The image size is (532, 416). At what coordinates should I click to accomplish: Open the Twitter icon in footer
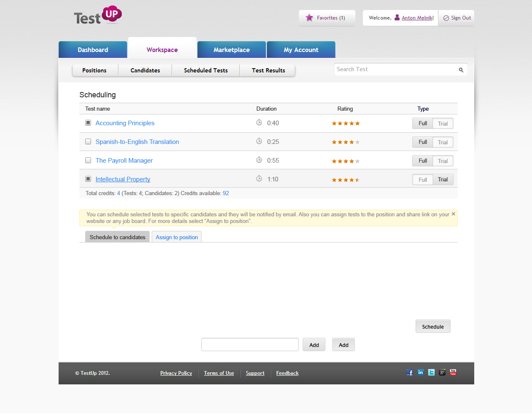pos(431,372)
